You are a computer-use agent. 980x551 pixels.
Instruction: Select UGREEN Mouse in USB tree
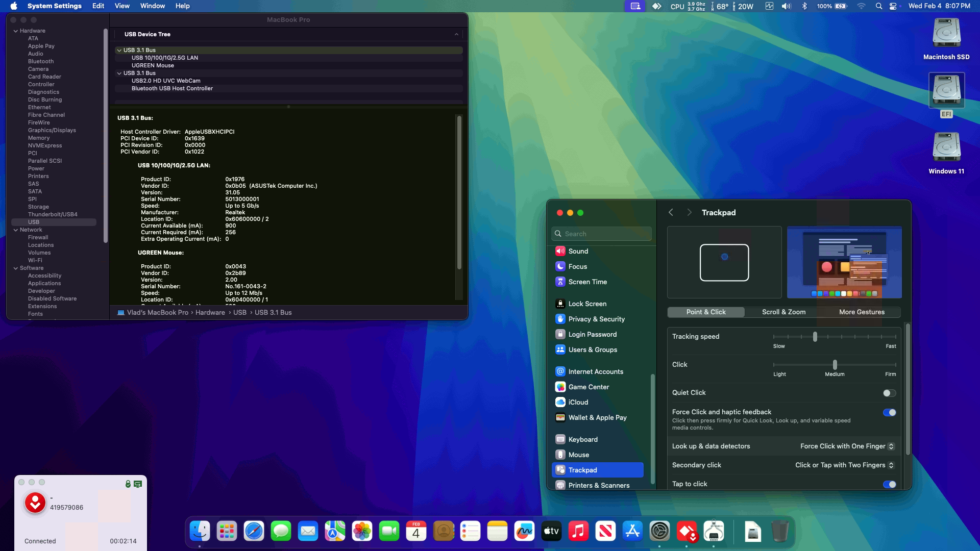point(153,65)
